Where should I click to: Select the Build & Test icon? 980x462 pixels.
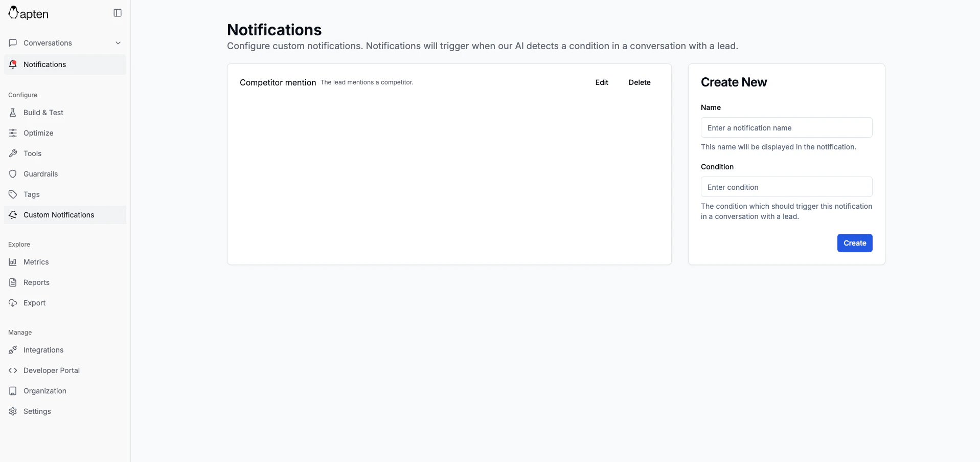click(x=13, y=112)
